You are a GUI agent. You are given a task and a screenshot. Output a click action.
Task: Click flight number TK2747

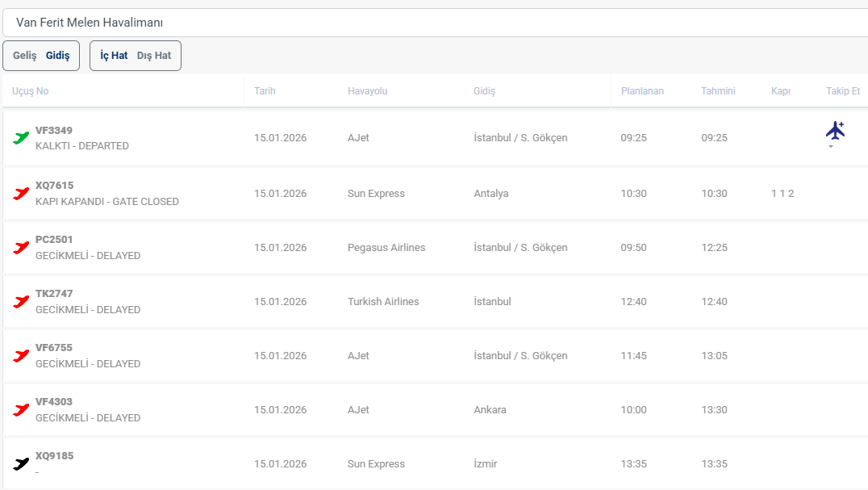[54, 294]
